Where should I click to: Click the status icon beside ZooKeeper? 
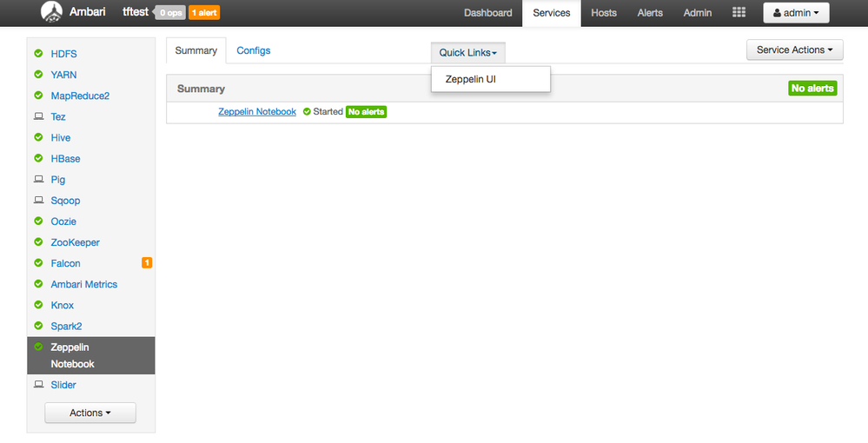[38, 242]
